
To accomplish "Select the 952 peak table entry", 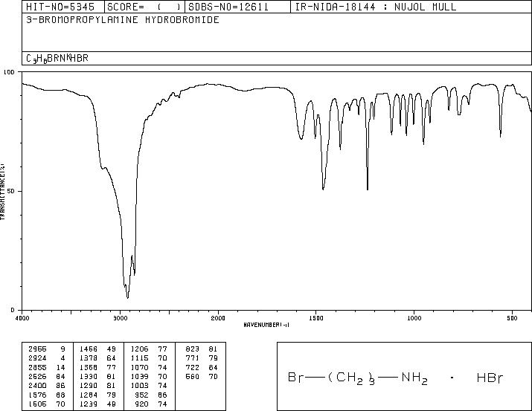I will pyautogui.click(x=151, y=395).
